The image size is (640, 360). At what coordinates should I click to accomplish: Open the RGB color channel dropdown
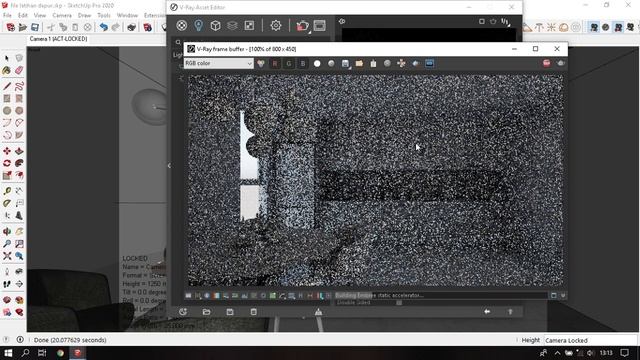click(x=218, y=63)
